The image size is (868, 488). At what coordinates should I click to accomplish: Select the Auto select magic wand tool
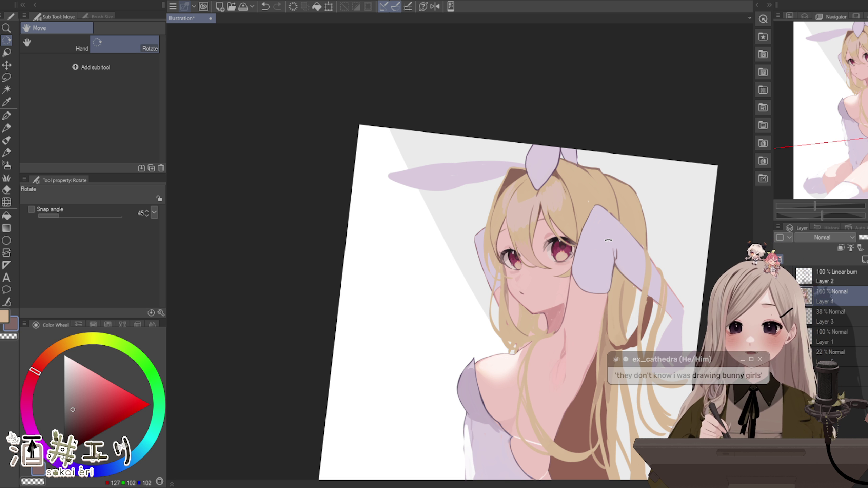pyautogui.click(x=6, y=89)
